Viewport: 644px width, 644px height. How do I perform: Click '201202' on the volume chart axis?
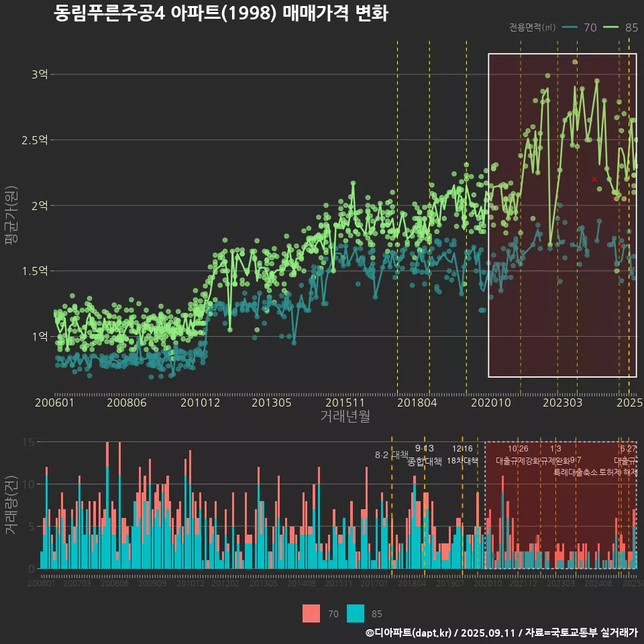tap(225, 583)
